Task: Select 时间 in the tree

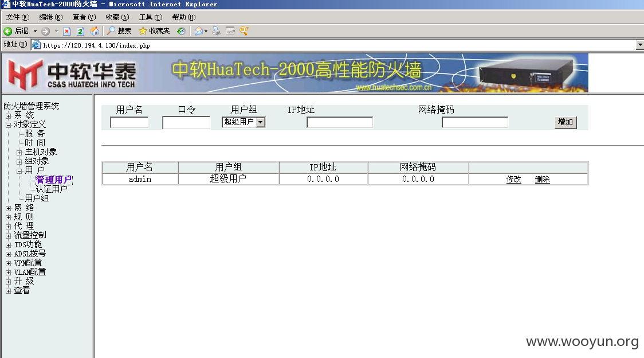Action: 35,143
